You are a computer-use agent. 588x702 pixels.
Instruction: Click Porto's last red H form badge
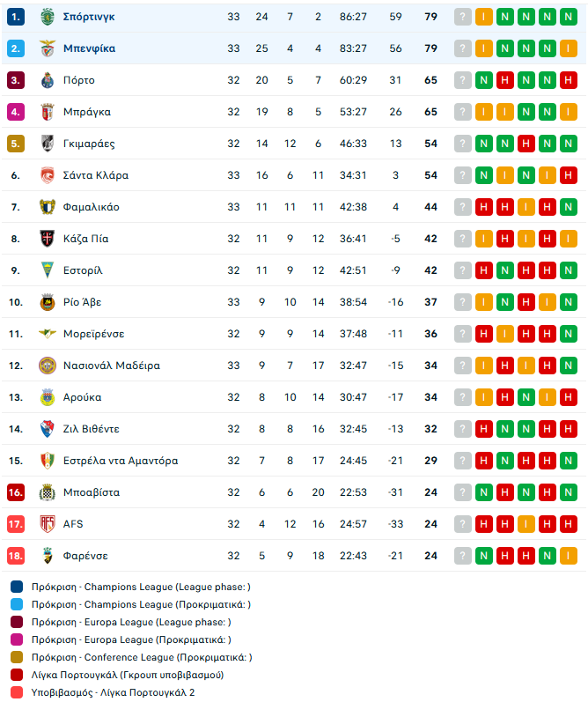tap(569, 80)
